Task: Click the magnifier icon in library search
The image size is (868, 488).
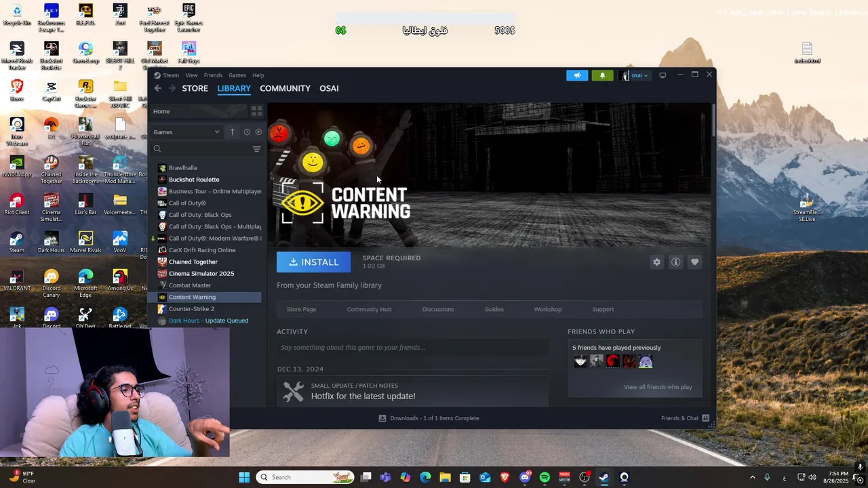Action: click(x=157, y=149)
